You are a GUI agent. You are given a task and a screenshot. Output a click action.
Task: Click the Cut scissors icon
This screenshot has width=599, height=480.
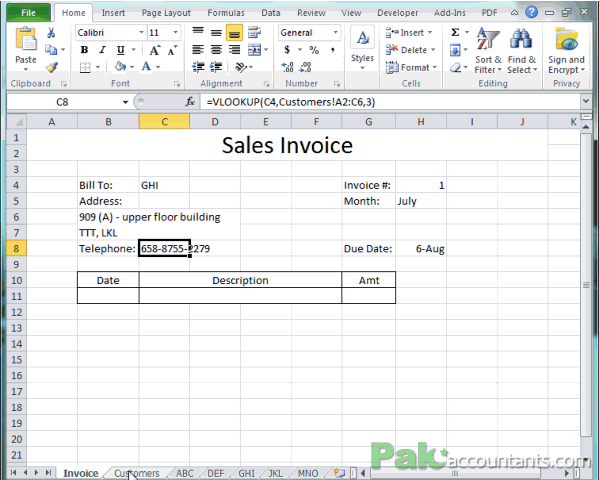(x=51, y=33)
